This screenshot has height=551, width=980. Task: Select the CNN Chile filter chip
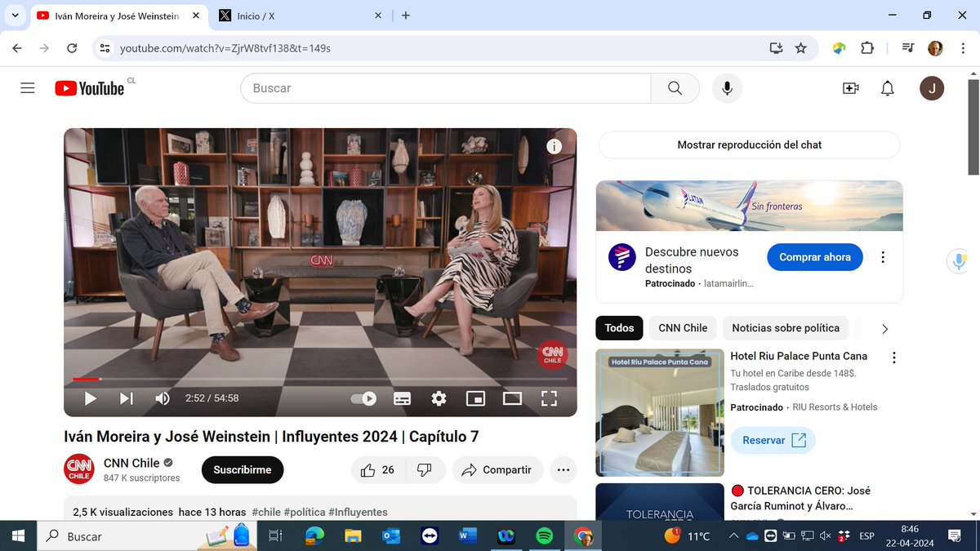683,328
